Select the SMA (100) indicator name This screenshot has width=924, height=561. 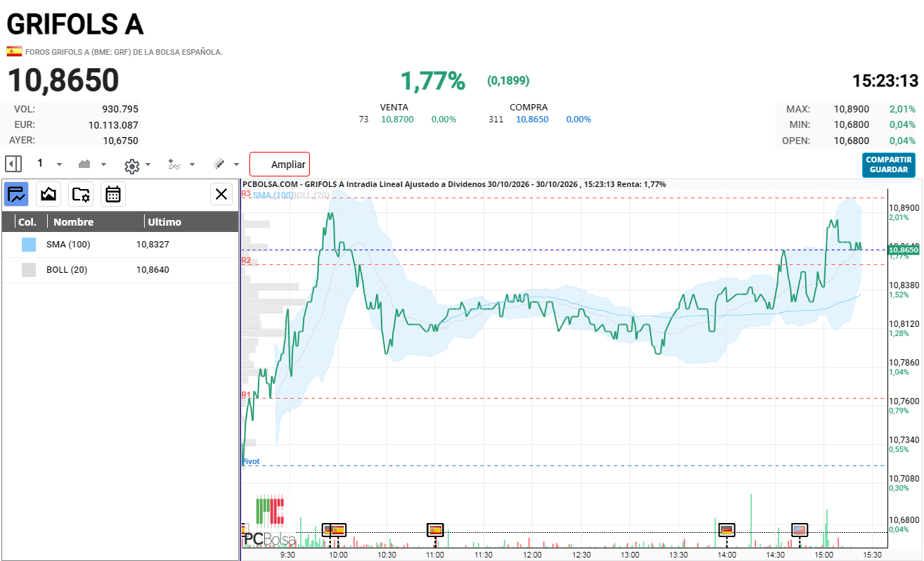(x=68, y=245)
